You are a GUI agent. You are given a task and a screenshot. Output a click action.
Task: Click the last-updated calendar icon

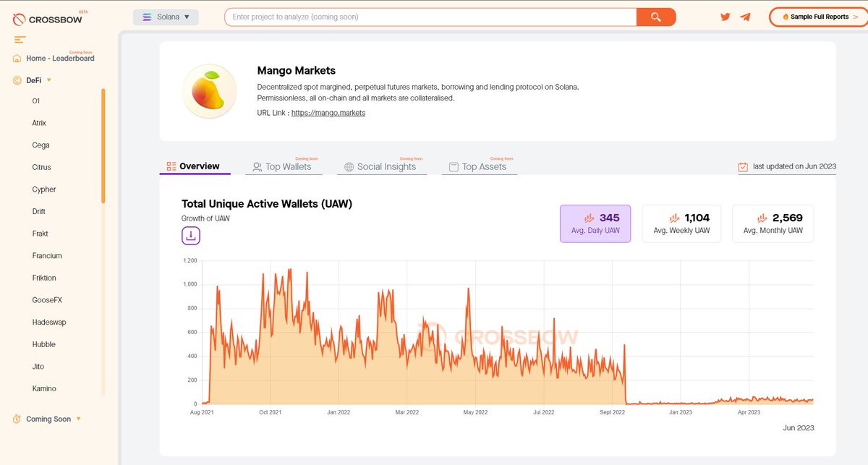pyautogui.click(x=743, y=166)
